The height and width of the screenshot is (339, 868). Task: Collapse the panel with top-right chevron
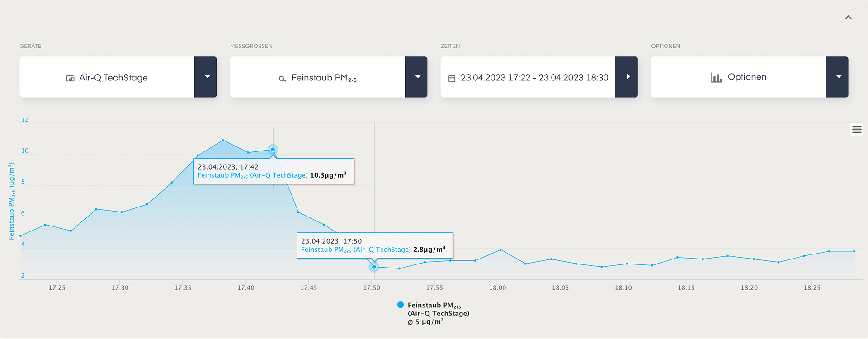(848, 18)
